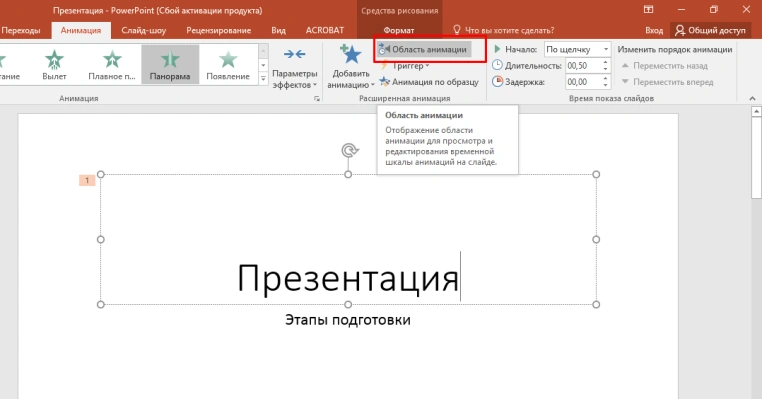This screenshot has width=762, height=399.
Task: Increase Длительность value with up arrow
Action: tap(605, 62)
